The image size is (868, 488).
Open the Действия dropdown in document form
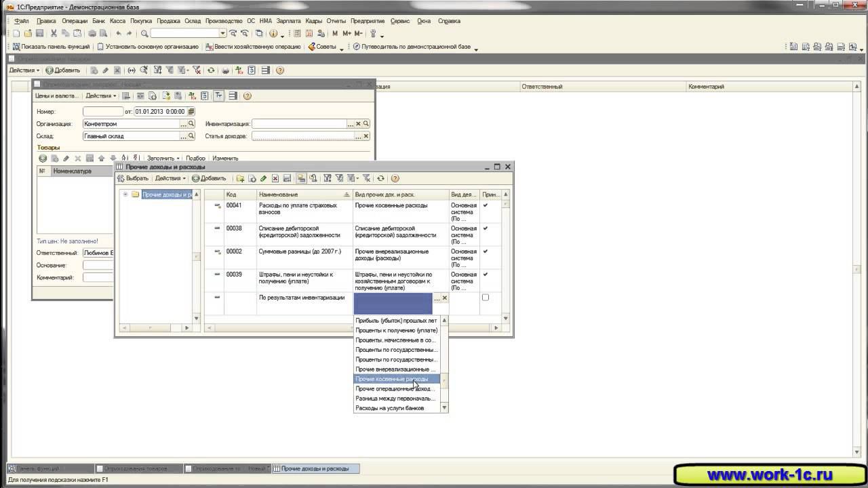pos(101,96)
